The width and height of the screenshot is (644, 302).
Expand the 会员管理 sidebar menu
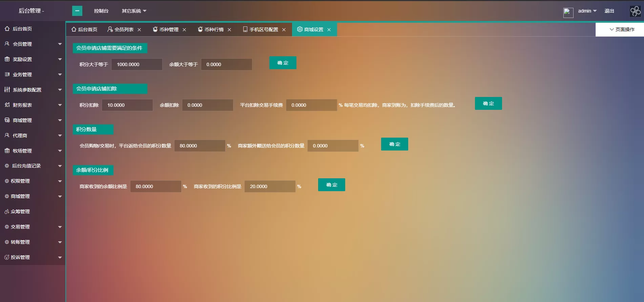point(33,44)
